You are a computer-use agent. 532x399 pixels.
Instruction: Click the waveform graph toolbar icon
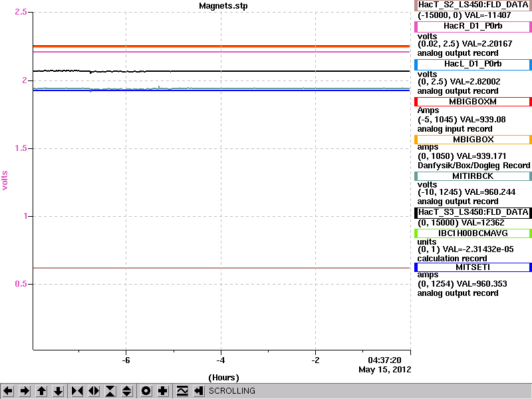182,391
